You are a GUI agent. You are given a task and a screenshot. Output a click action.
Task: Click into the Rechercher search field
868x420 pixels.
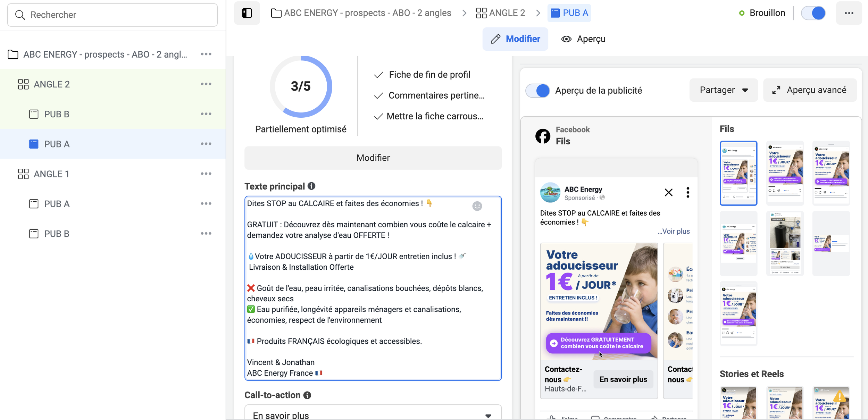[x=112, y=15]
